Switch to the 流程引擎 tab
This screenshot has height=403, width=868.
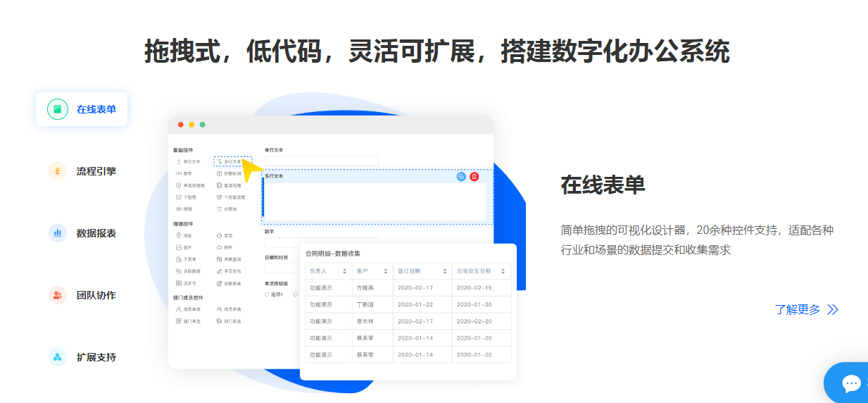[82, 171]
